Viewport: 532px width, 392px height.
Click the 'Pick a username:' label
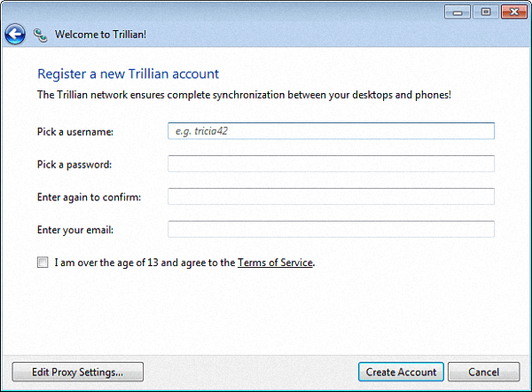point(76,132)
